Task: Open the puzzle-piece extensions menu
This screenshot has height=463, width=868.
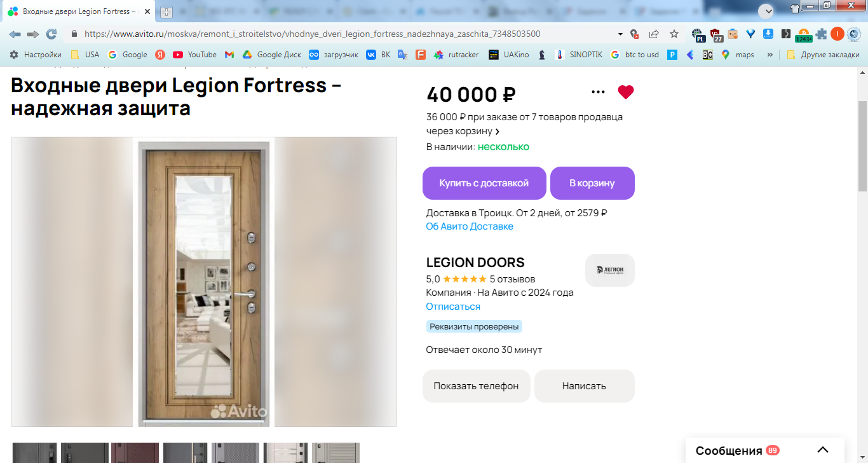Action: (821, 34)
